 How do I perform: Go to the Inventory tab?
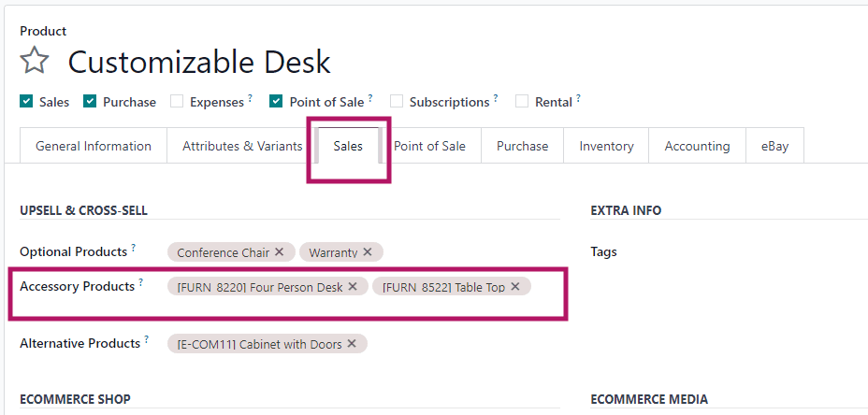click(x=606, y=146)
